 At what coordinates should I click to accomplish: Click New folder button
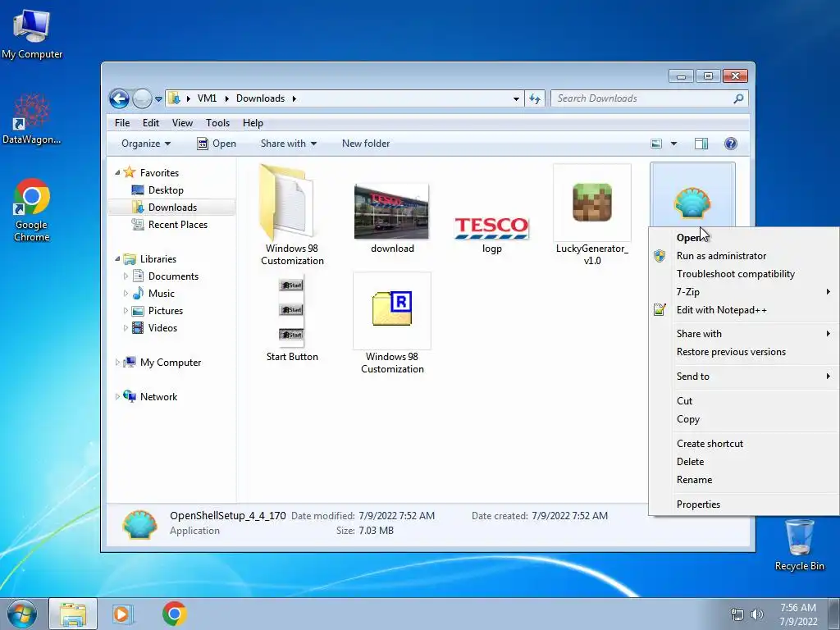point(366,144)
